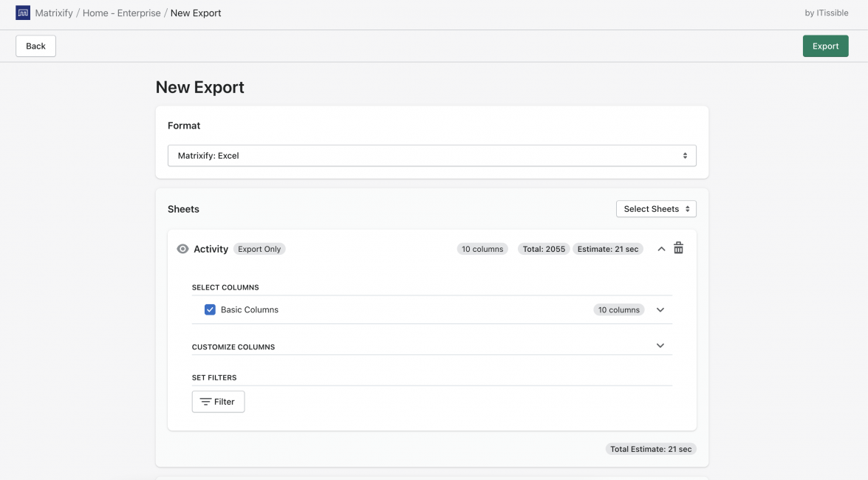Navigate using the Matrixify breadcrumb link
This screenshot has width=868, height=480.
pyautogui.click(x=52, y=13)
